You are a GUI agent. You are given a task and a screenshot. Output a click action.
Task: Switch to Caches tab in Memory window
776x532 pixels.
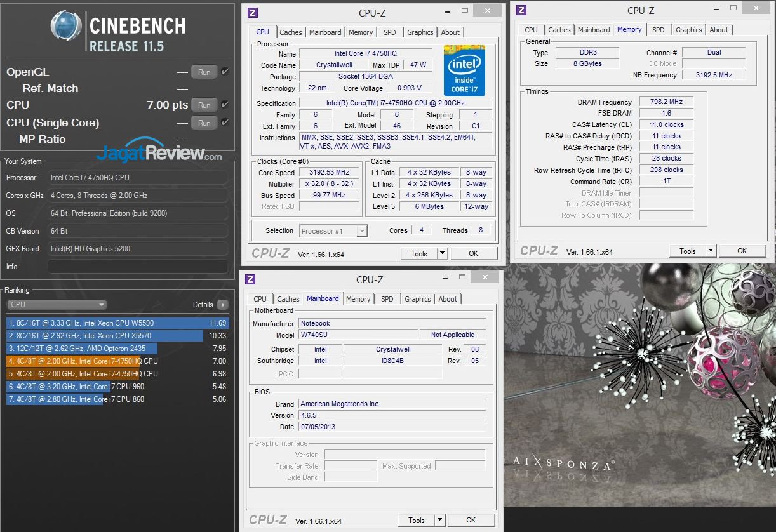click(559, 30)
